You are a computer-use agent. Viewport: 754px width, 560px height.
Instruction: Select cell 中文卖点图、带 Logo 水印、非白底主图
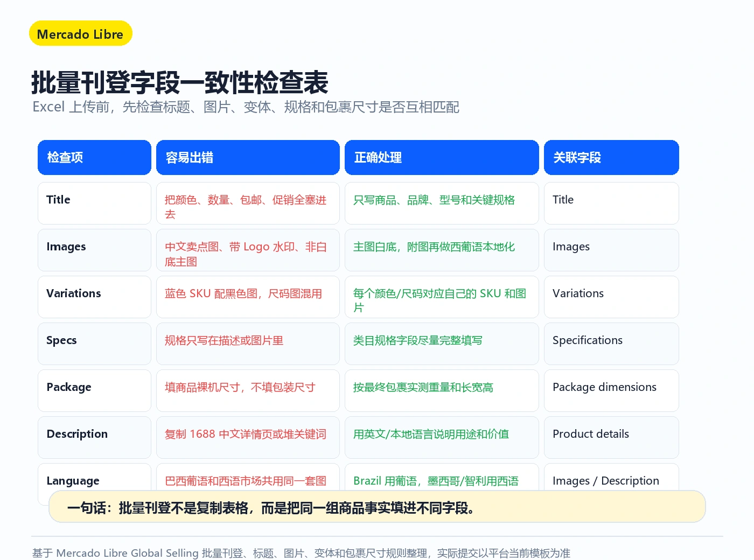pos(248,250)
